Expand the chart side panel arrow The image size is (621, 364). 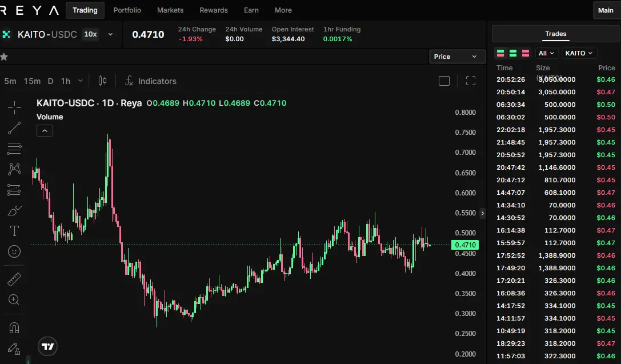coord(482,214)
